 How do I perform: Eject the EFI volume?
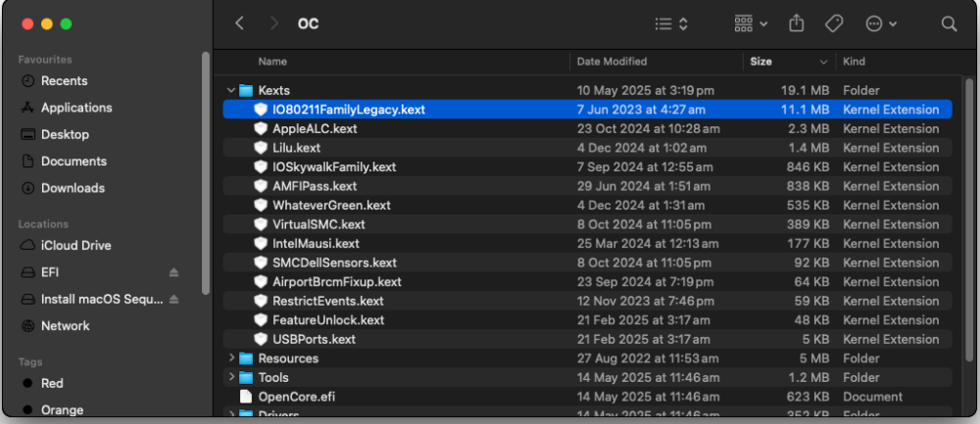point(173,273)
